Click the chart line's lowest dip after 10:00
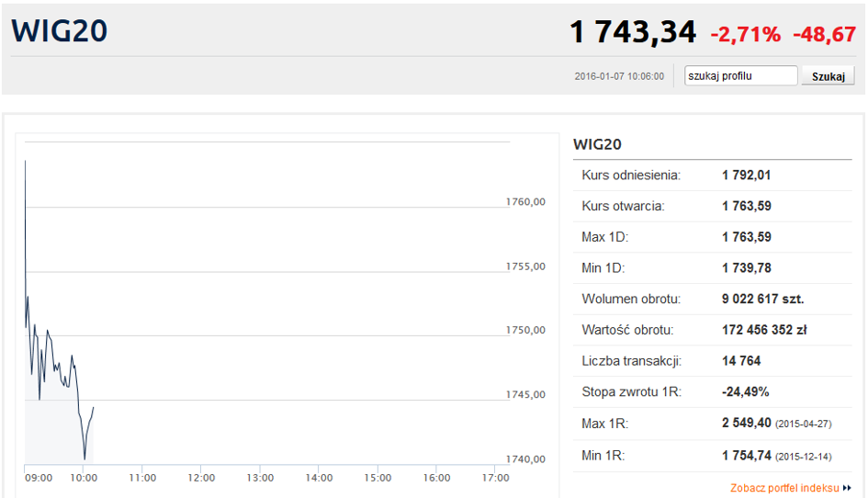This screenshot has height=498, width=868. point(85,458)
